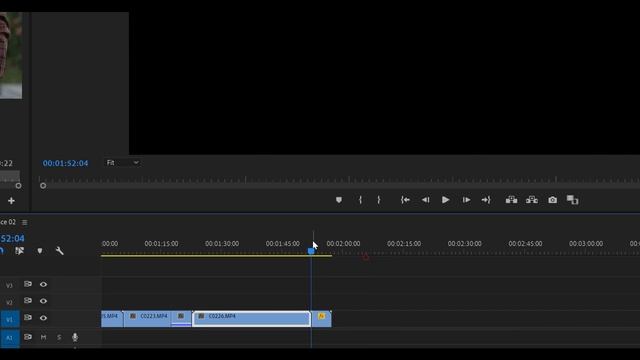Export frame with the camera icon
This screenshot has height=360, width=640.
point(552,200)
